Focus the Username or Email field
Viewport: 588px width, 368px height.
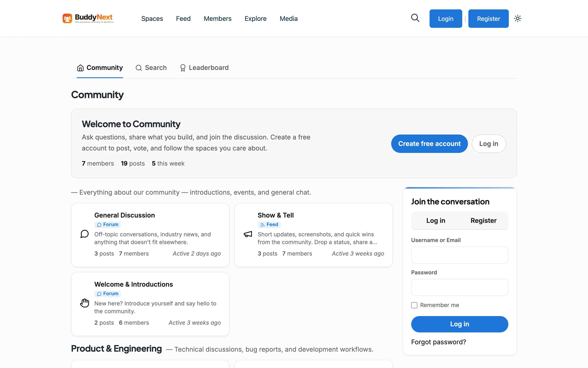click(459, 255)
